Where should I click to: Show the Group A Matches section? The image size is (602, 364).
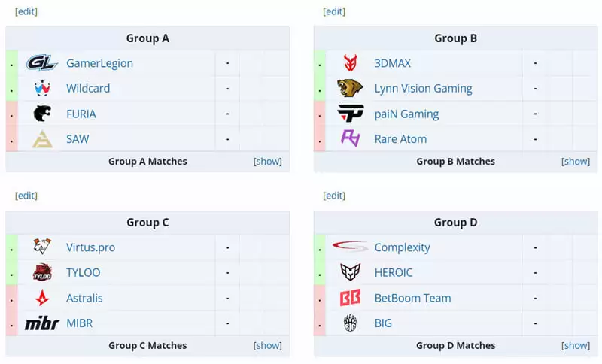point(268,162)
